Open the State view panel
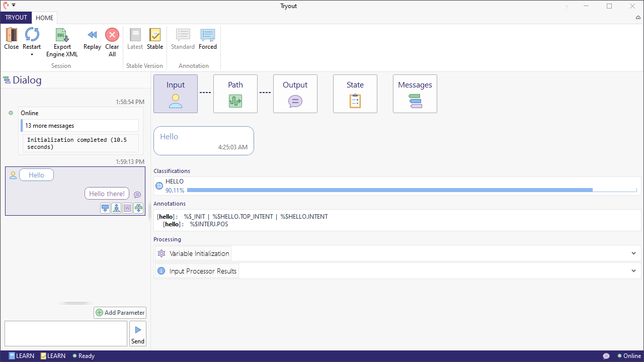Viewport: 644px width, 362px height. [x=355, y=94]
